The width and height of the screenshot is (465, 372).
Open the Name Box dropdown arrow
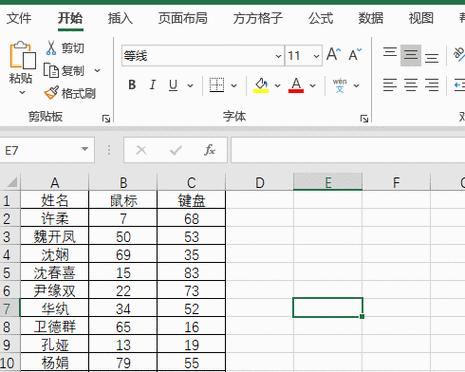click(85, 149)
